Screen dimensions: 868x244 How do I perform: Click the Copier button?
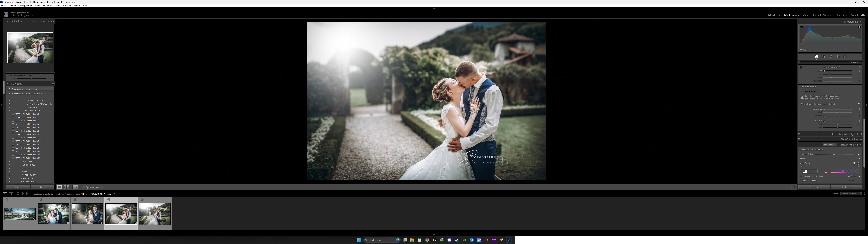pyautogui.click(x=18, y=187)
